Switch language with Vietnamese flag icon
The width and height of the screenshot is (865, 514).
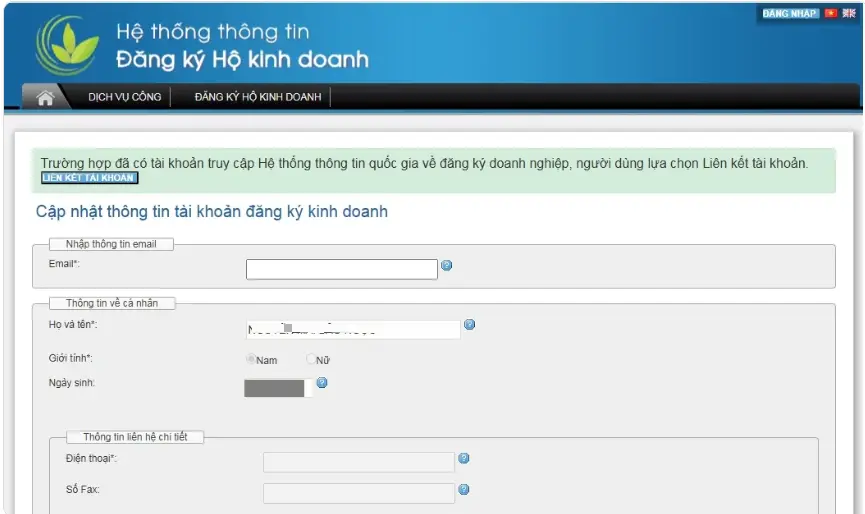click(831, 13)
